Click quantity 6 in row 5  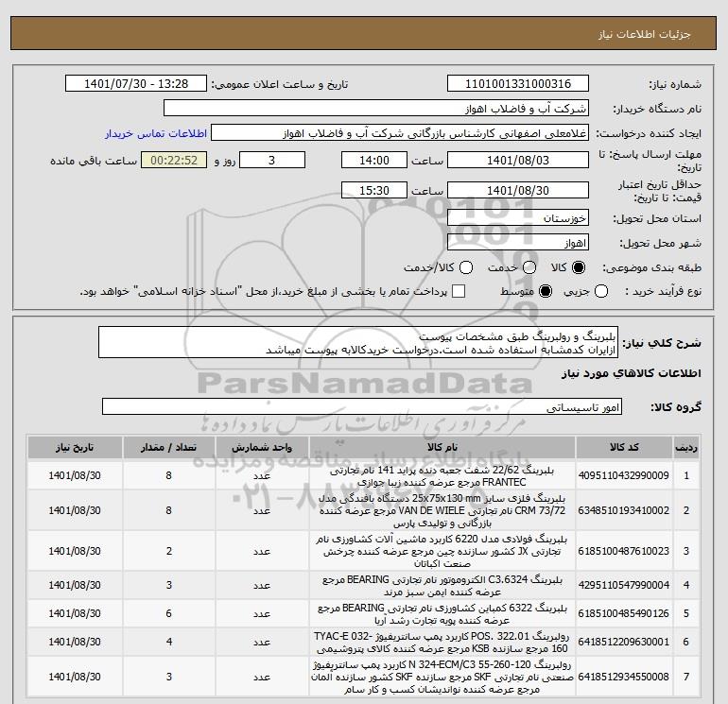(168, 613)
